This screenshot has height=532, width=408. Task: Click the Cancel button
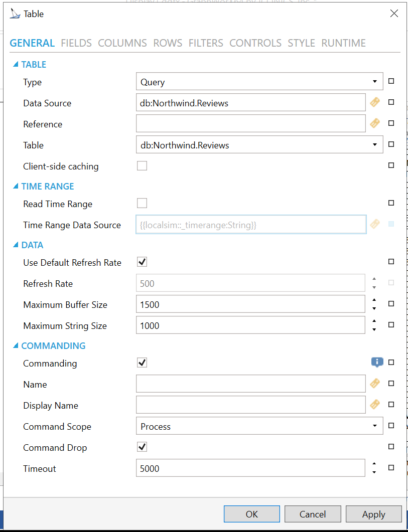point(313,514)
